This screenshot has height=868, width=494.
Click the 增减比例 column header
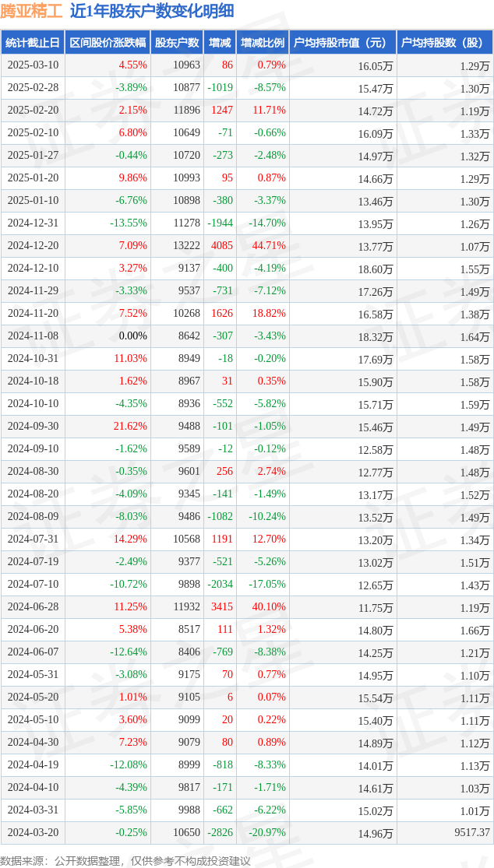click(x=263, y=43)
